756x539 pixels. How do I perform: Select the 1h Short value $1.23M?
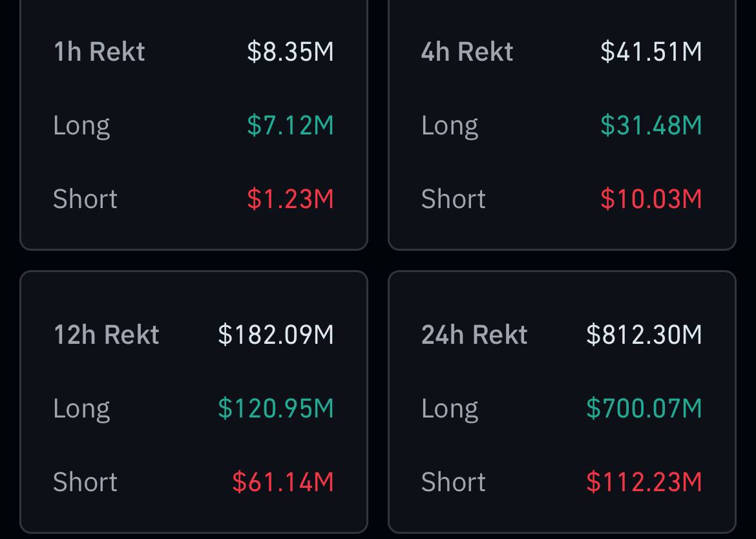pyautogui.click(x=290, y=198)
